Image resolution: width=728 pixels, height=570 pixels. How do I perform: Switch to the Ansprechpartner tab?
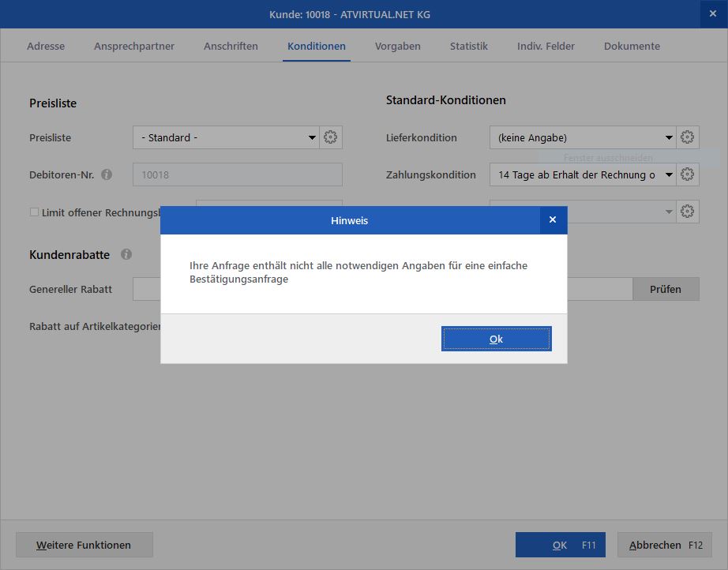[x=134, y=46]
